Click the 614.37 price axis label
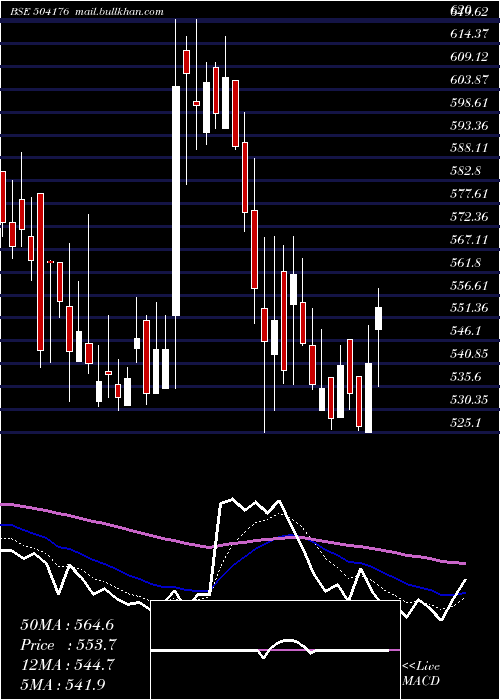Screen dimensions: 500x700 tap(469, 34)
